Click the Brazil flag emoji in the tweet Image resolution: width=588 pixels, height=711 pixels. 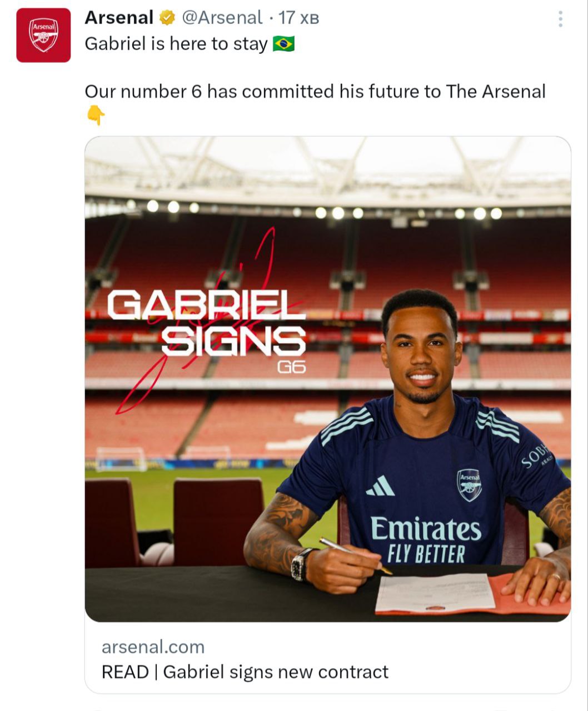(284, 44)
